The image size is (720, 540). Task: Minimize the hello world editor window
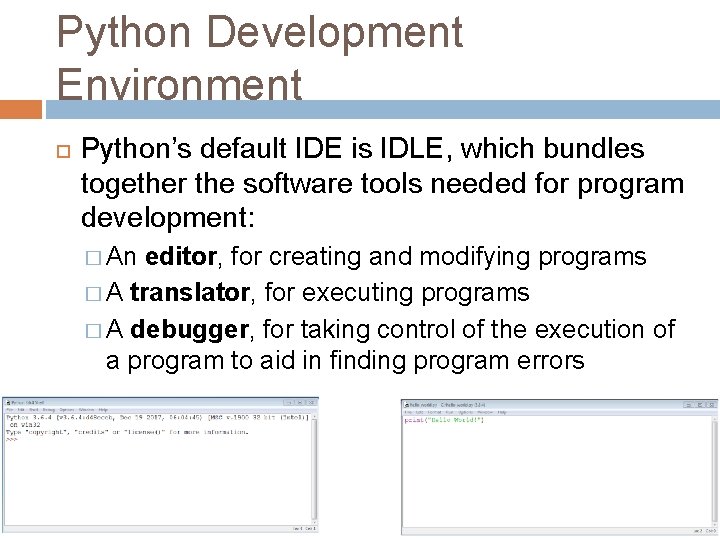pyautogui.click(x=688, y=405)
